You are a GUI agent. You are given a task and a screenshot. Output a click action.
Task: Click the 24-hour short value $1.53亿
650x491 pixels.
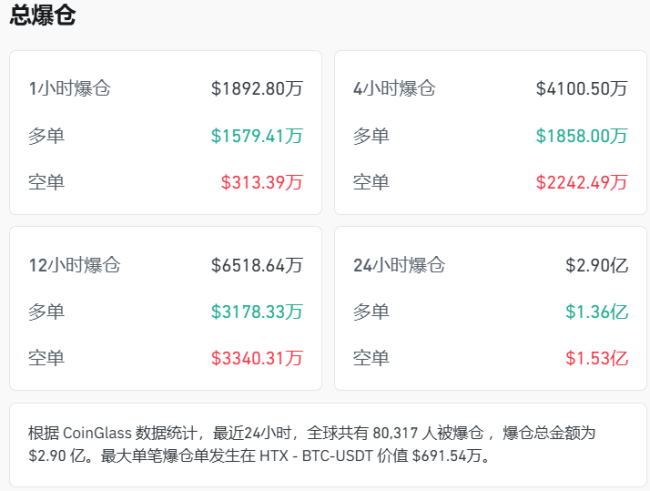pyautogui.click(x=597, y=358)
